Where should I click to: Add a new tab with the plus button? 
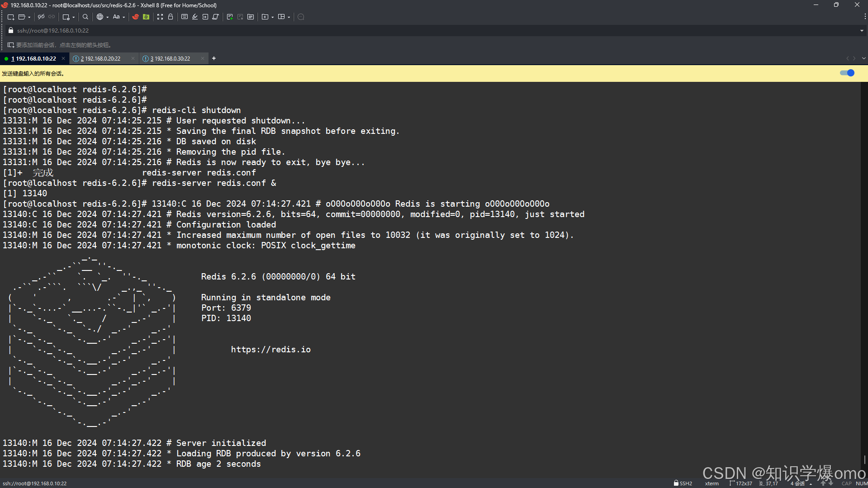tap(214, 58)
